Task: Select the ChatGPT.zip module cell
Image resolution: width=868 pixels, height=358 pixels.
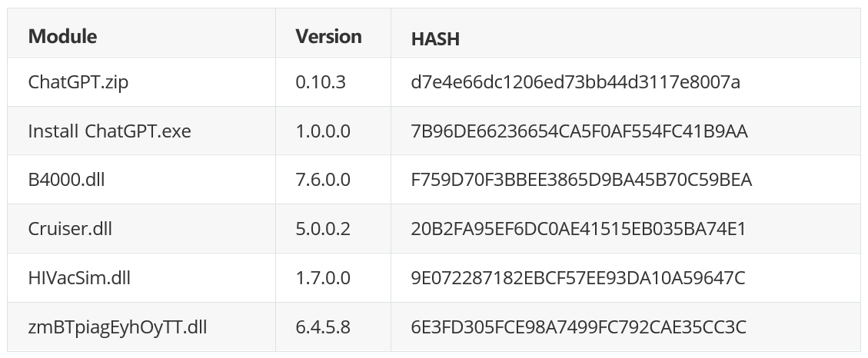Action: pyautogui.click(x=78, y=82)
